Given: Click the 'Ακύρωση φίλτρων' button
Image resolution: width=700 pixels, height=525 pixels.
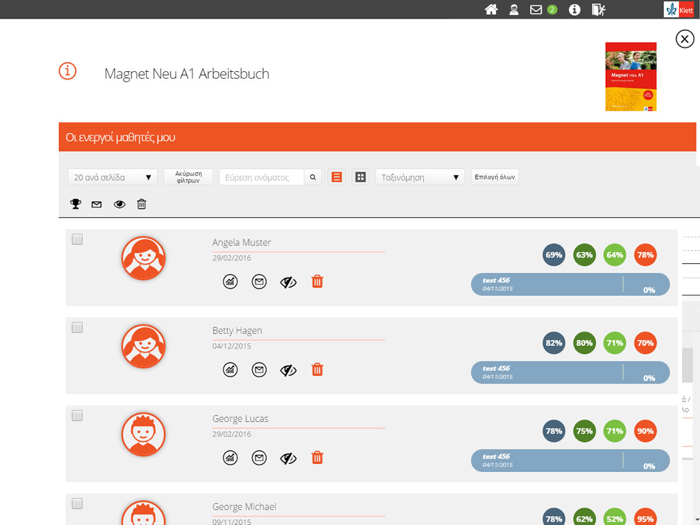Looking at the screenshot, I should (188, 177).
